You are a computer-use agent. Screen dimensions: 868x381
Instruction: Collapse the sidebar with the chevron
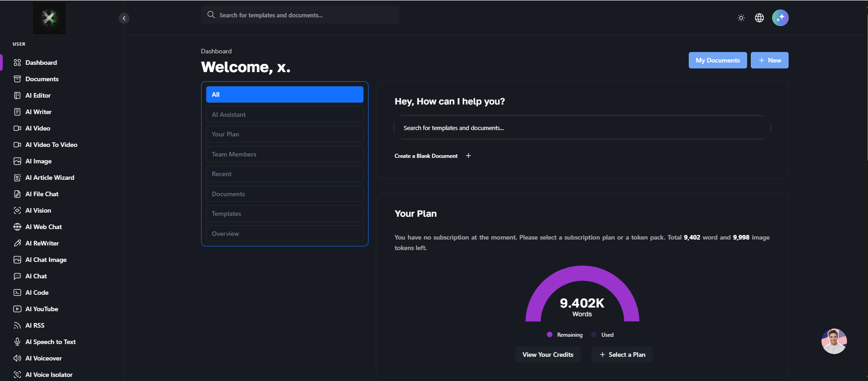point(124,18)
